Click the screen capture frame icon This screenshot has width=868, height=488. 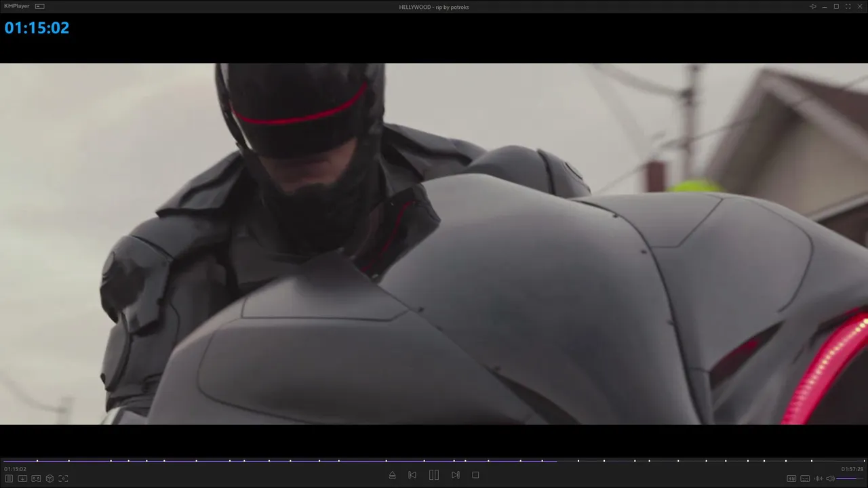(63, 479)
